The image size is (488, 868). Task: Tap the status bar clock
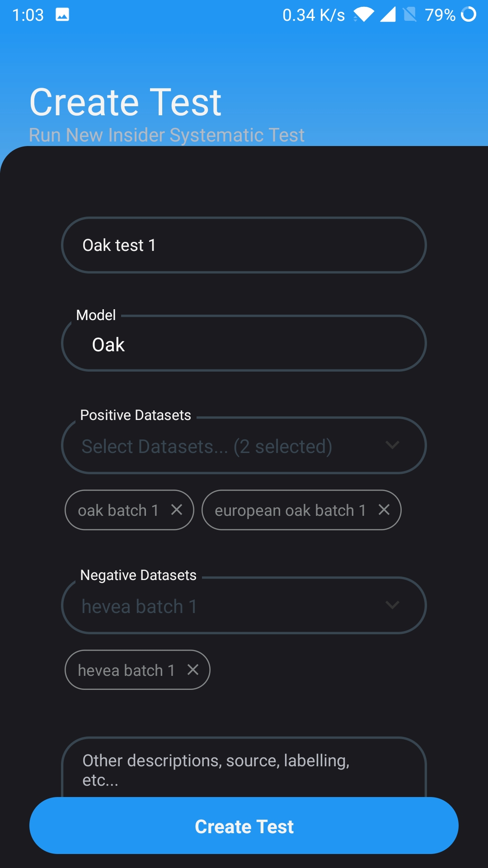[28, 15]
